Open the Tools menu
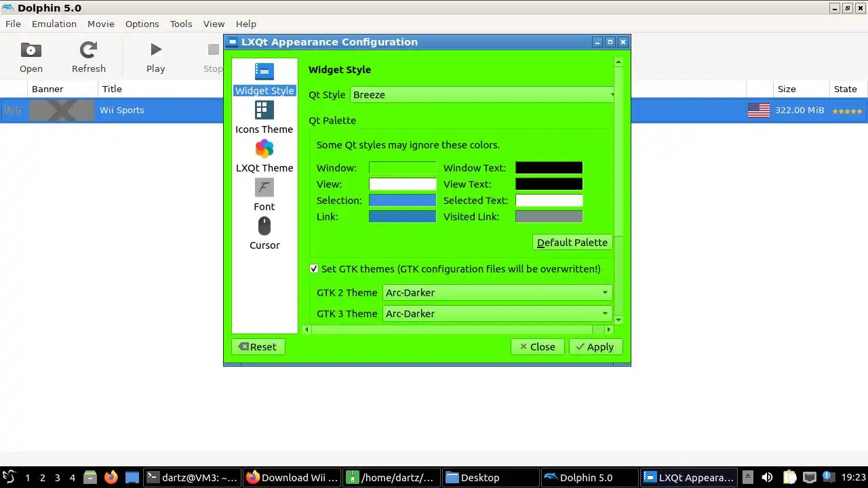 tap(181, 24)
